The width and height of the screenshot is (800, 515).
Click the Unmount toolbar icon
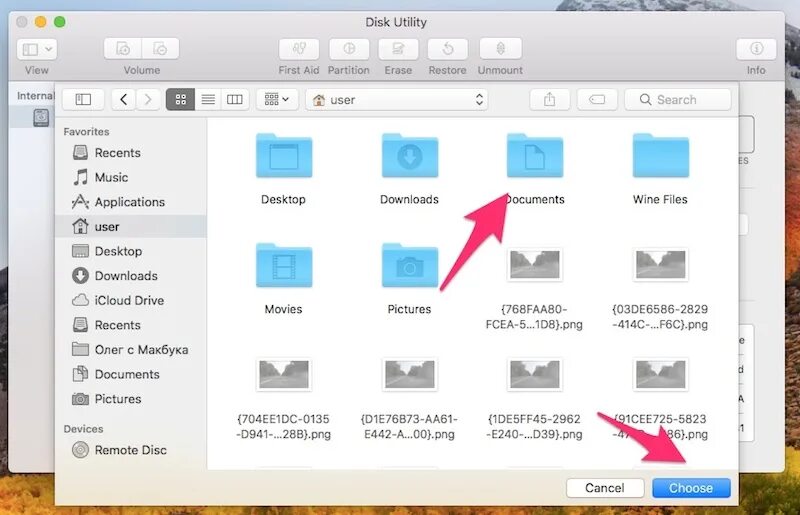tap(501, 49)
